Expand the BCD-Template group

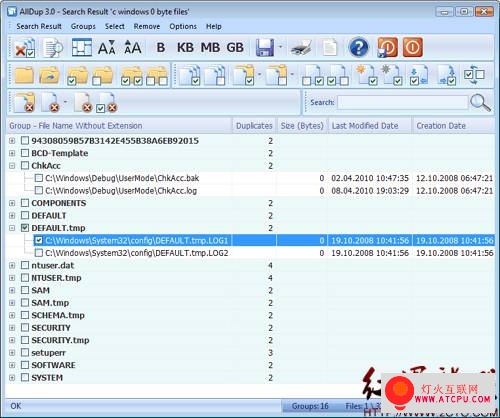(x=12, y=153)
